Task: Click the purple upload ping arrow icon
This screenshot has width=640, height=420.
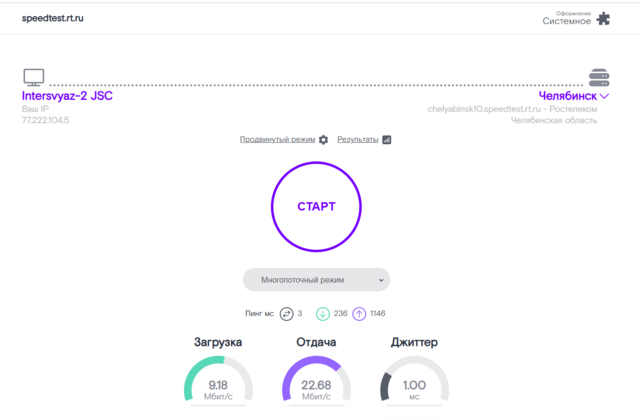Action: click(359, 313)
